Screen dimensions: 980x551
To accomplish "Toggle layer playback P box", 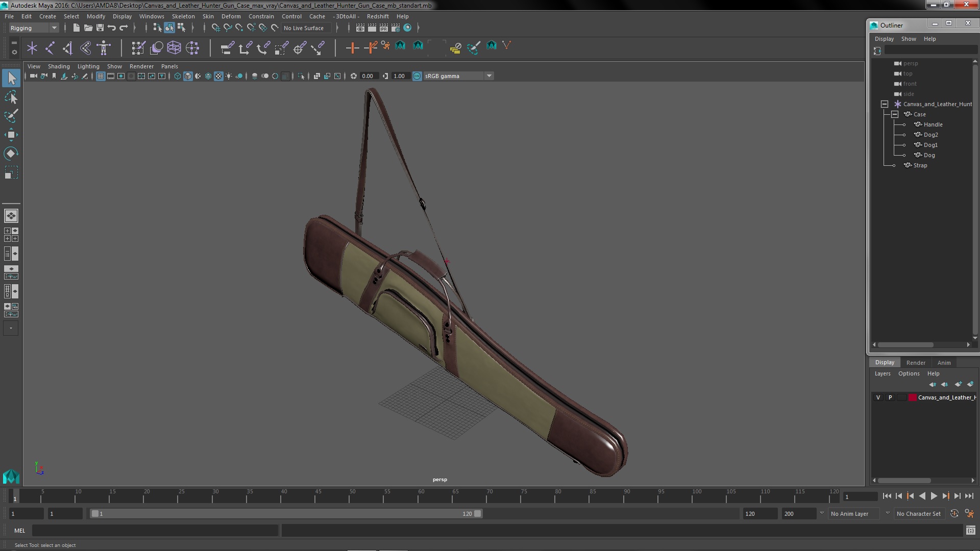I will pyautogui.click(x=890, y=397).
